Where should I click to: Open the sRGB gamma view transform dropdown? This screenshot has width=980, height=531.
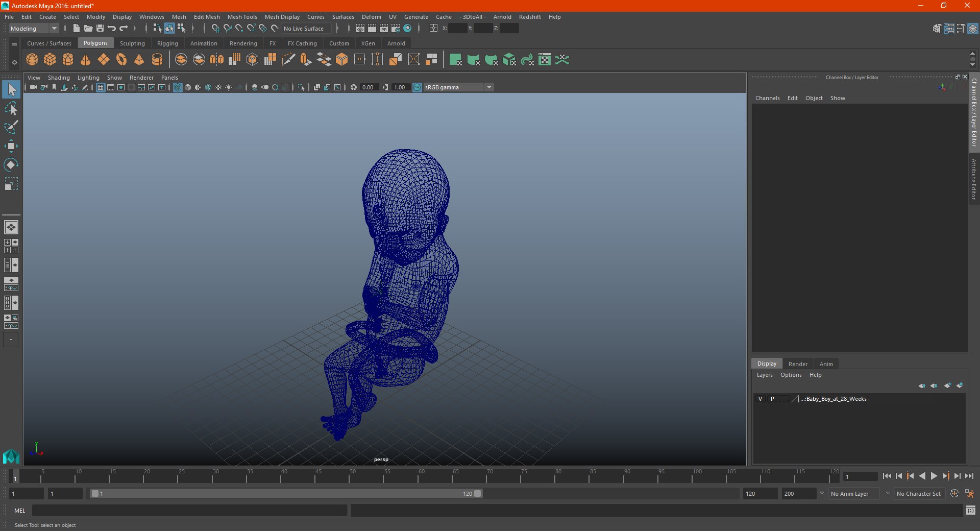coord(458,87)
